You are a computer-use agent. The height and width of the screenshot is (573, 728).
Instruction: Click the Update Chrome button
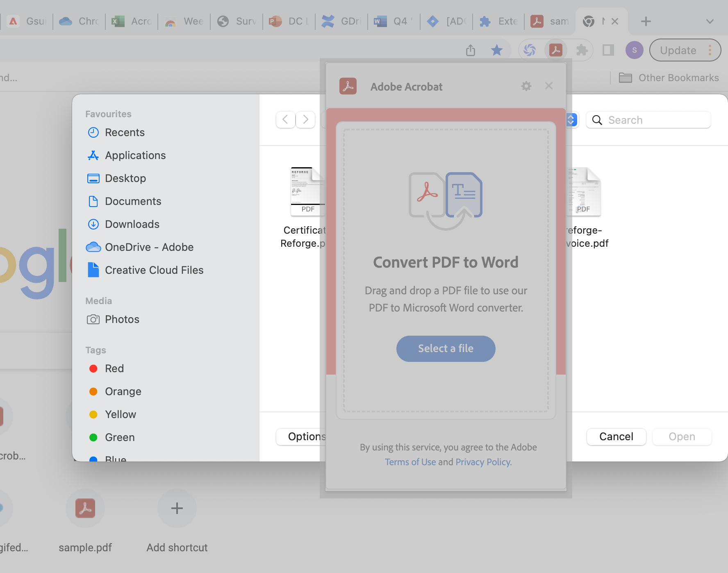pos(678,50)
